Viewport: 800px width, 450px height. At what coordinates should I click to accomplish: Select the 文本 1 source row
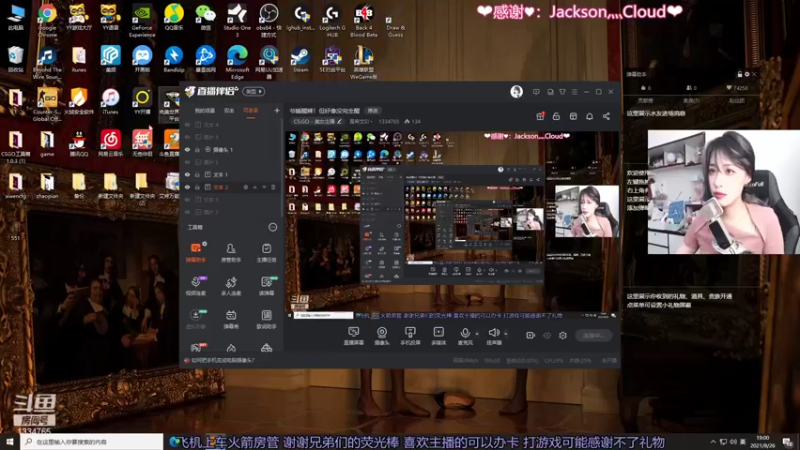coord(232,174)
